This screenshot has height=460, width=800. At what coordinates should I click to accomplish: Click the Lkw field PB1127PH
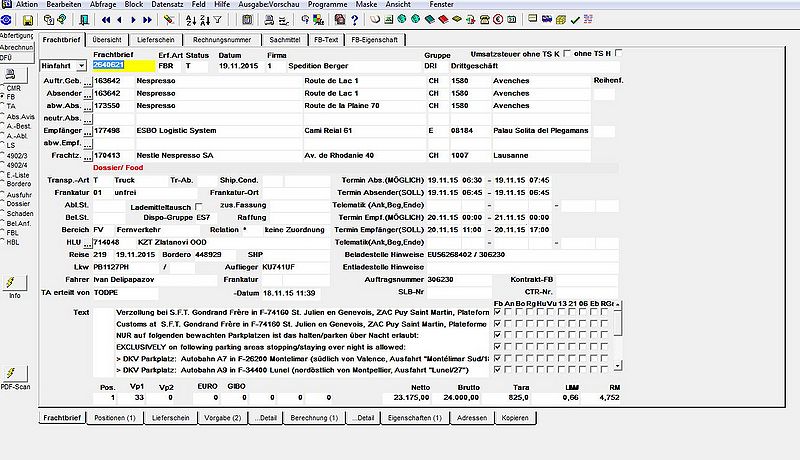click(126, 267)
